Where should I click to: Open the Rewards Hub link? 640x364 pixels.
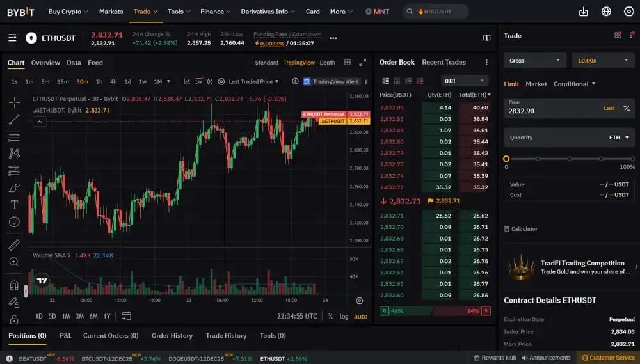click(x=495, y=358)
